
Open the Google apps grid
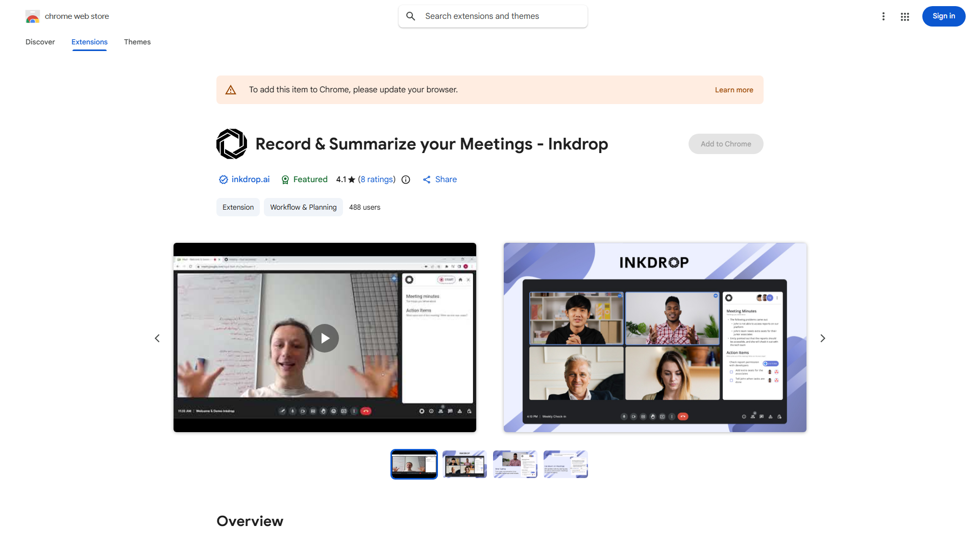tap(904, 16)
